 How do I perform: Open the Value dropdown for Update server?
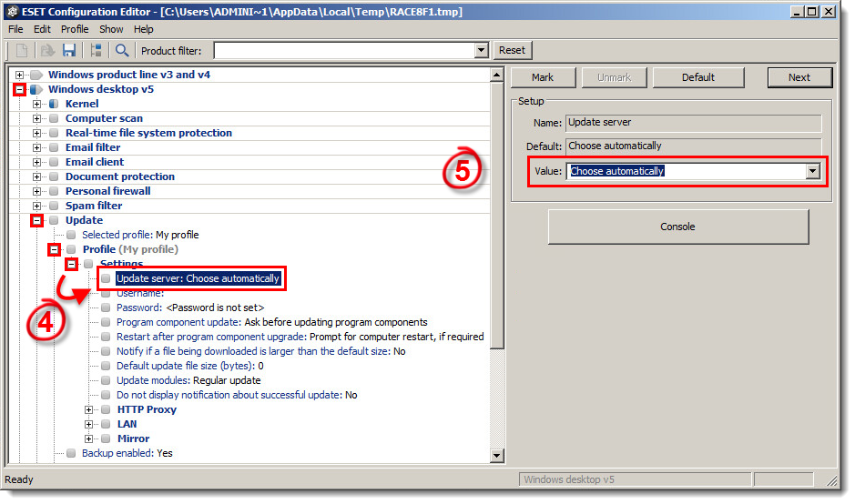pos(812,171)
